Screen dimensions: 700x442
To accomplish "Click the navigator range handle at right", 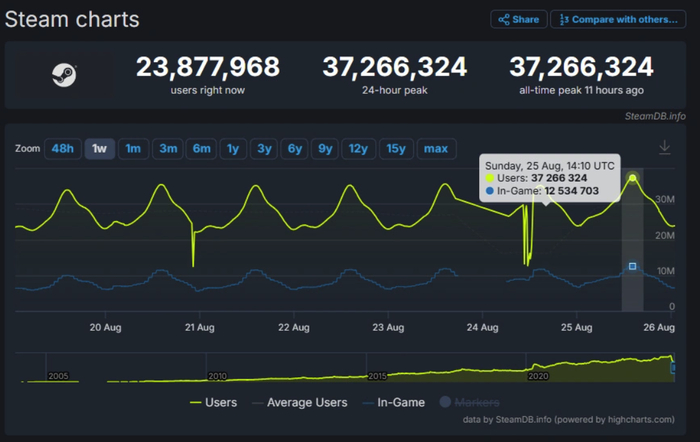I will point(673,368).
